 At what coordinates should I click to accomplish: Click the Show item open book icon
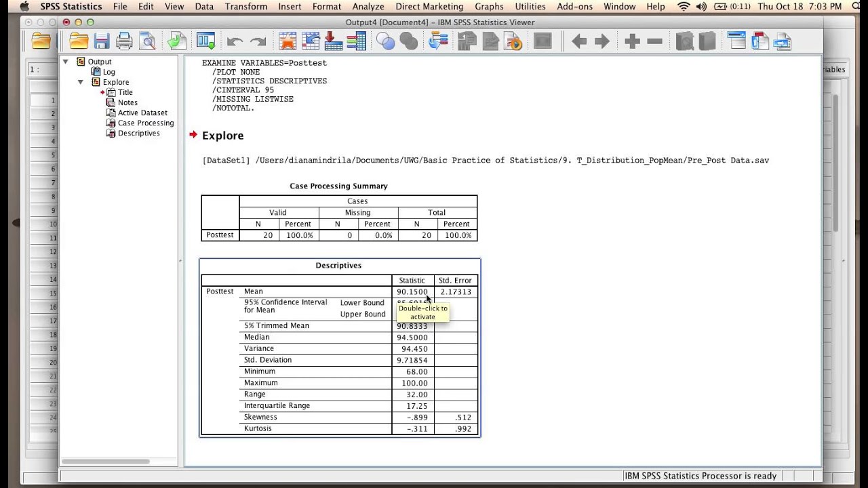click(x=684, y=41)
